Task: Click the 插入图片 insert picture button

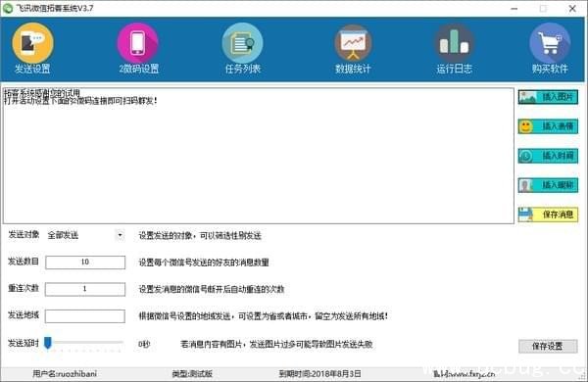Action: tap(548, 97)
